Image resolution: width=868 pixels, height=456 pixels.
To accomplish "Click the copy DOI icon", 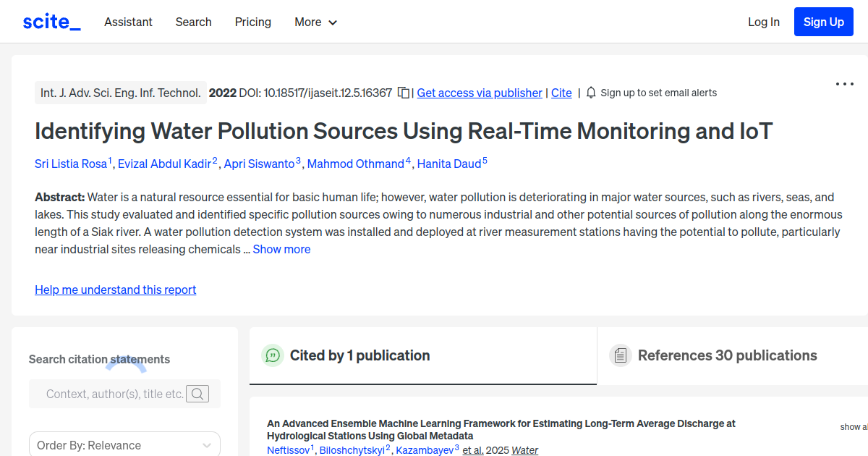I will coord(403,93).
